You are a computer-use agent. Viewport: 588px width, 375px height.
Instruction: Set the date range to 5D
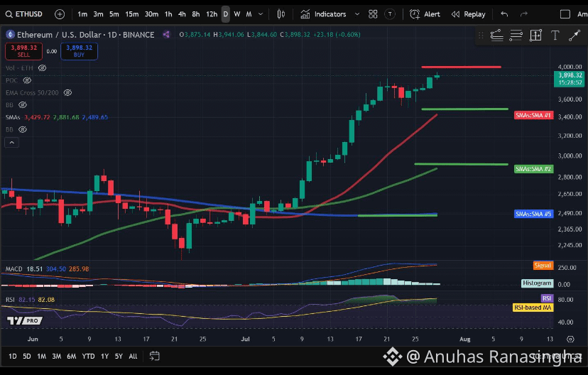(27, 357)
